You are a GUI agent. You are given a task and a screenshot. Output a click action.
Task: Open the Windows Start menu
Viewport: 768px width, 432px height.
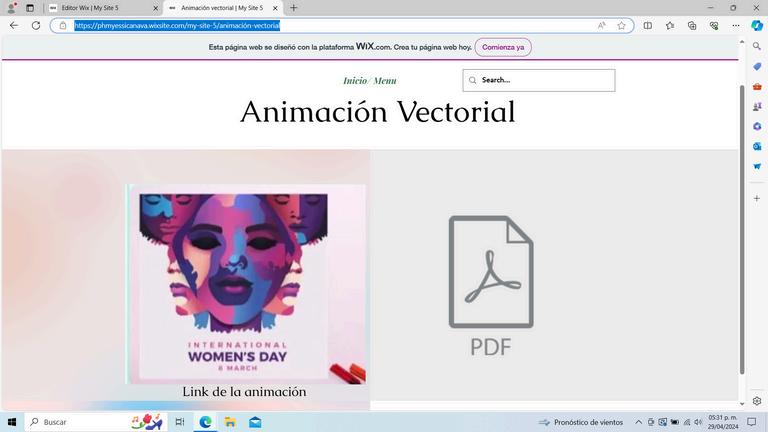click(x=12, y=422)
